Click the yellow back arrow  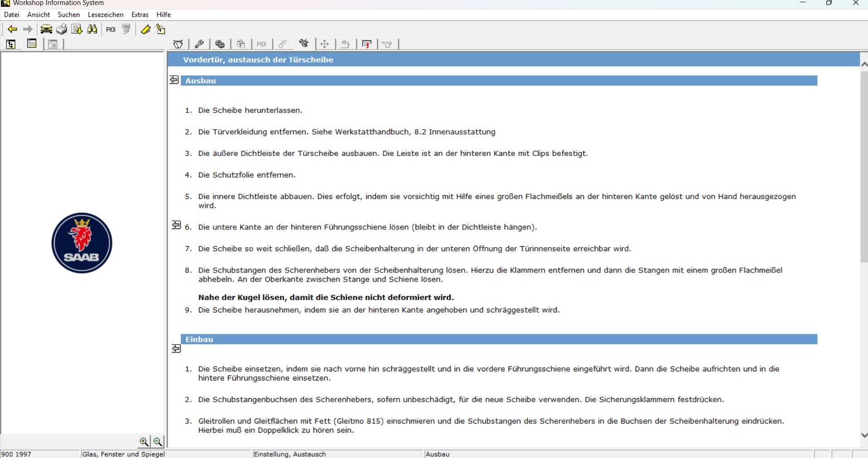tap(12, 29)
